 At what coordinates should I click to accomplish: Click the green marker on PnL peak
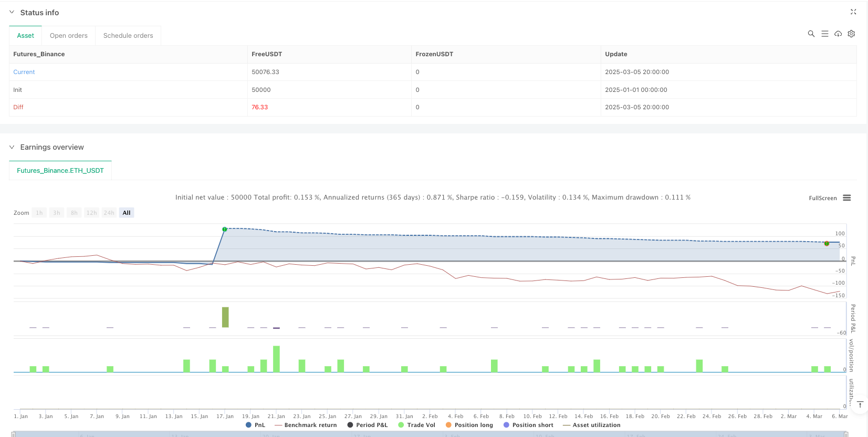pos(225,229)
